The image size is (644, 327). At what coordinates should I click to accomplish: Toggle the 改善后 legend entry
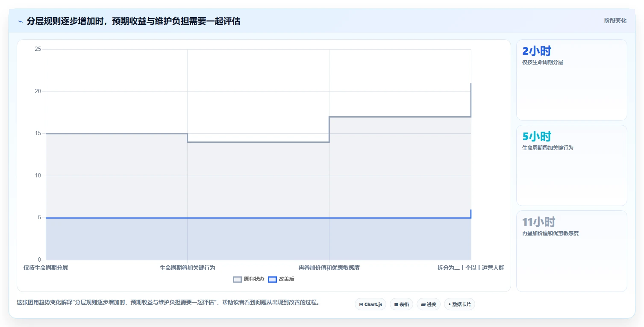click(x=281, y=279)
